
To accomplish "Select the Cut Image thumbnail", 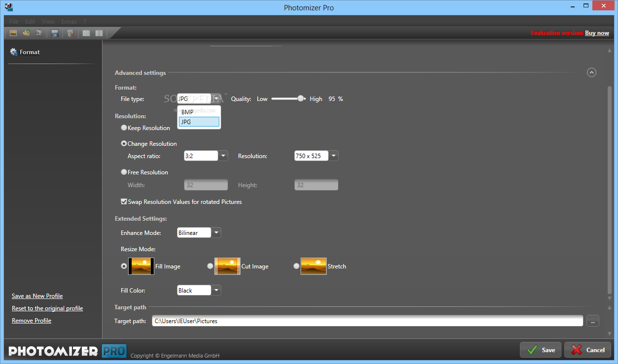I will pyautogui.click(x=227, y=266).
